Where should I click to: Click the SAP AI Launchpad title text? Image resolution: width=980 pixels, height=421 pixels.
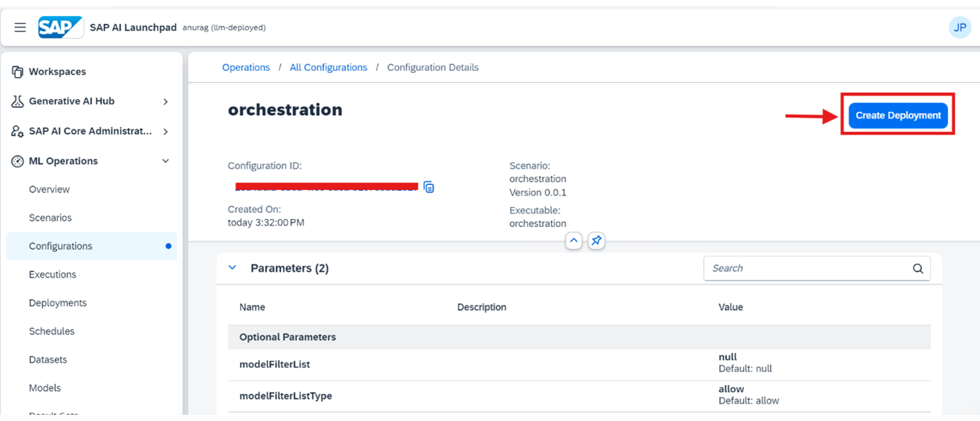point(133,28)
